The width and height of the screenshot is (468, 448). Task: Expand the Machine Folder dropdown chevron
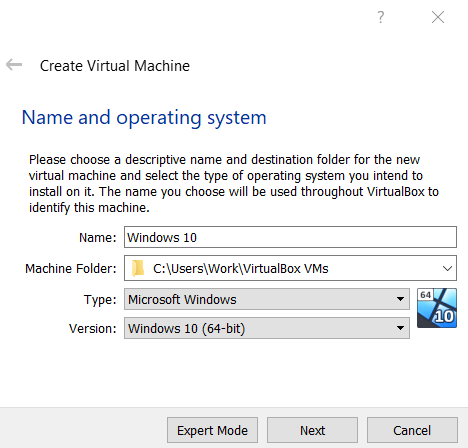click(x=447, y=268)
